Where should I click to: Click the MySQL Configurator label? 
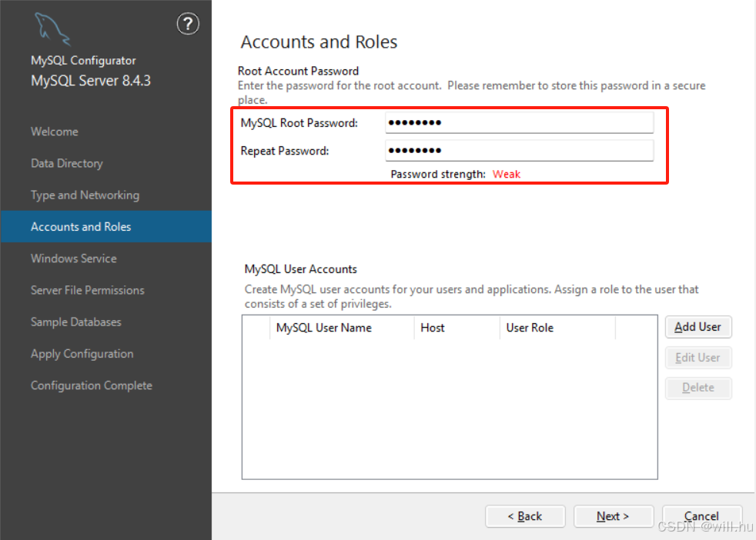83,61
